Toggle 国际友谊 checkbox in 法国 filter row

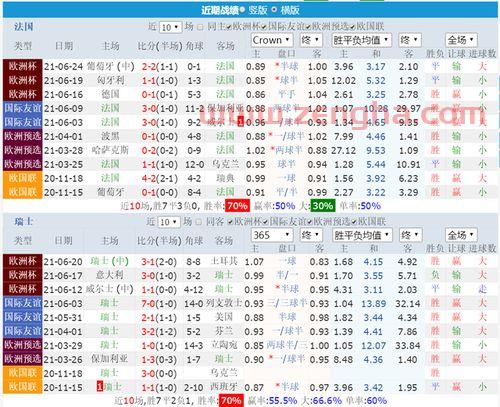coord(264,27)
